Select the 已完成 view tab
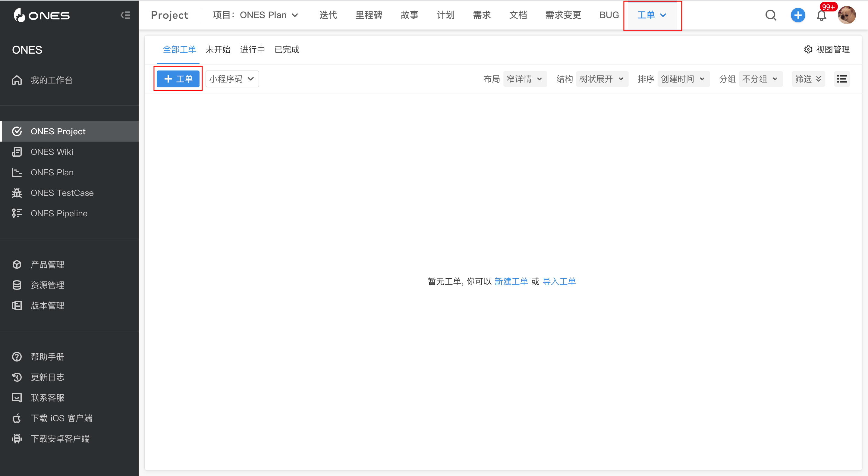Image resolution: width=868 pixels, height=476 pixels. [x=287, y=49]
